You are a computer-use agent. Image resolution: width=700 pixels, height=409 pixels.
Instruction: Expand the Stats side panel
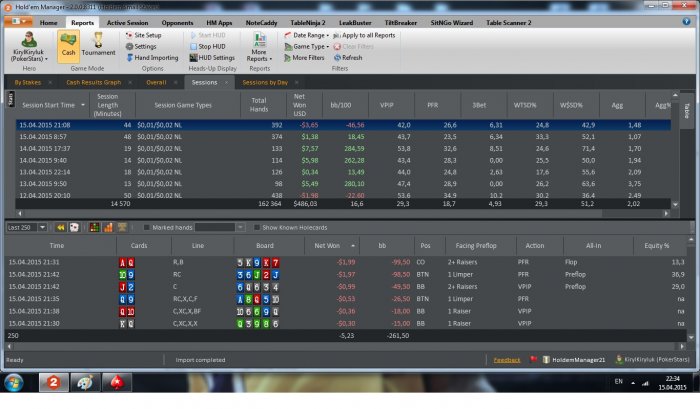pos(11,99)
